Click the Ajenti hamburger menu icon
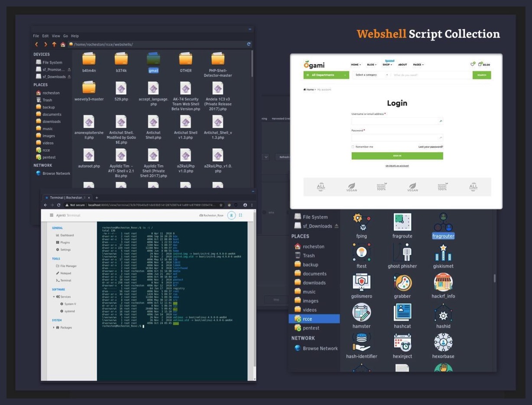This screenshot has width=532, height=405. click(x=52, y=215)
